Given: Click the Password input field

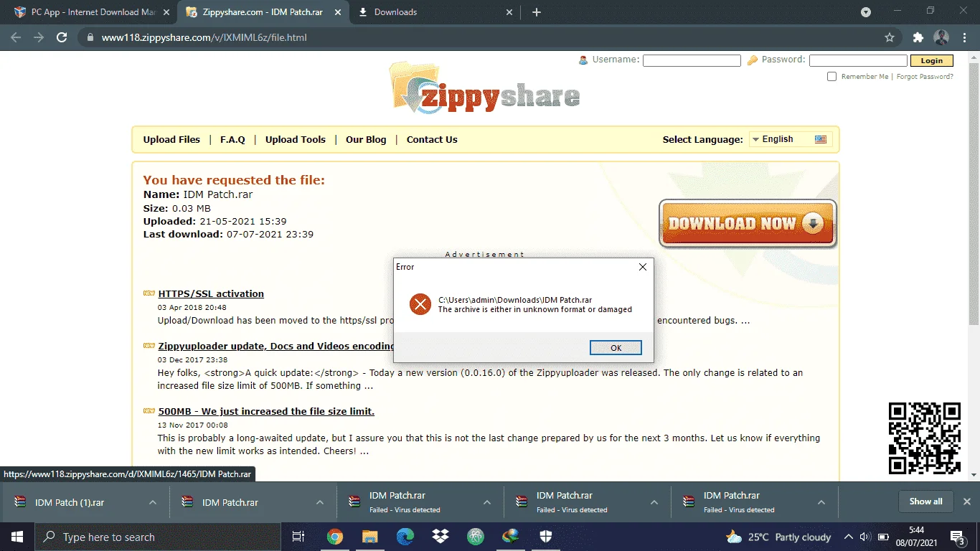Looking at the screenshot, I should [x=858, y=61].
